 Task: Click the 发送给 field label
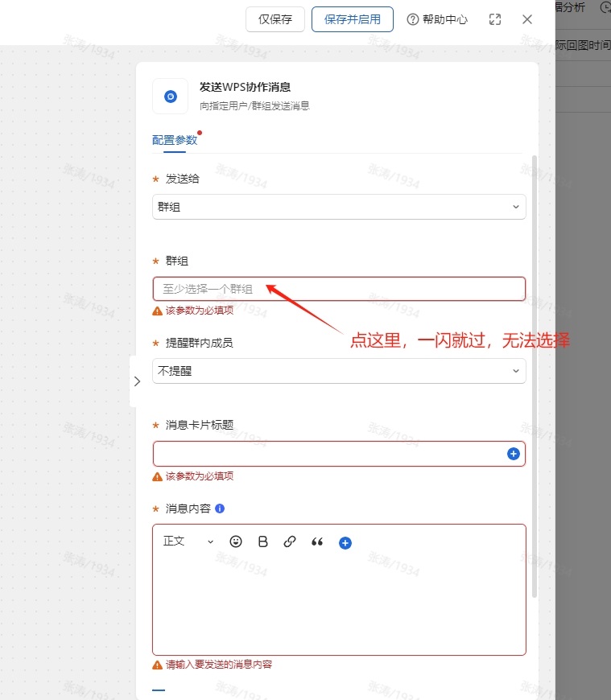click(x=183, y=179)
